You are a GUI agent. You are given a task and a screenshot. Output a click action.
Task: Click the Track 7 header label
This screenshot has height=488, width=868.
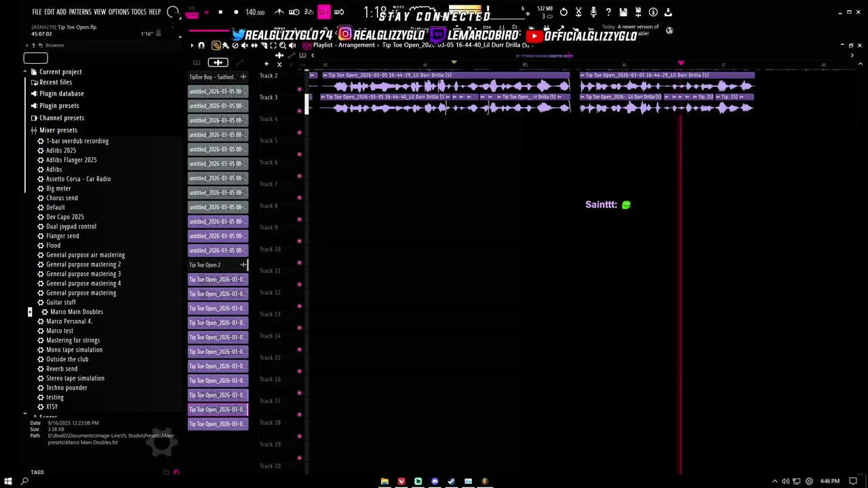269,184
